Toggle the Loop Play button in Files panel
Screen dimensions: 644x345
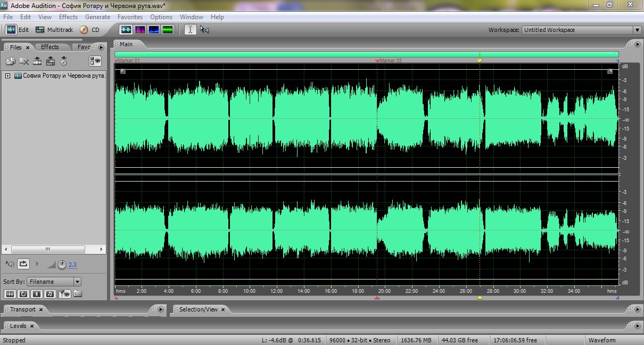tap(23, 264)
